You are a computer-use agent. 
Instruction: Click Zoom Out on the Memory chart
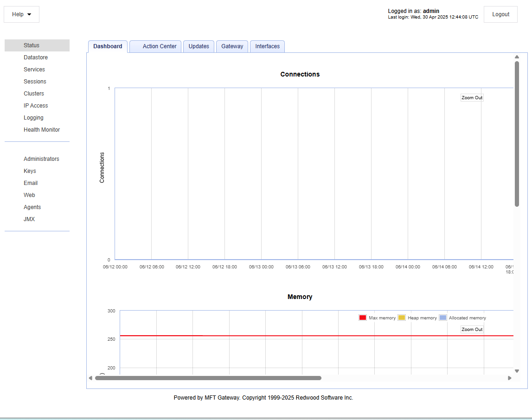pos(472,330)
